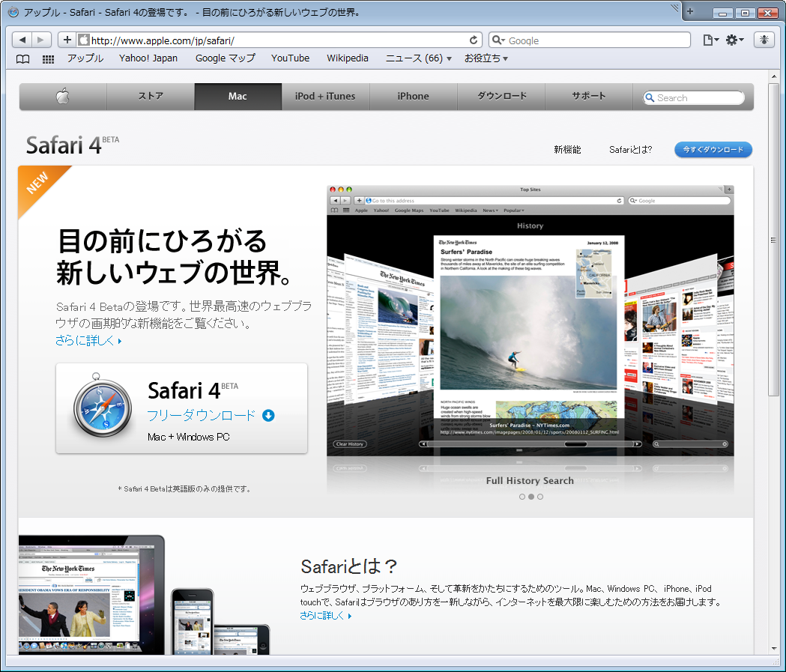The width and height of the screenshot is (786, 672).
Task: Show all bookmarks with the book icon
Action: [x=22, y=59]
